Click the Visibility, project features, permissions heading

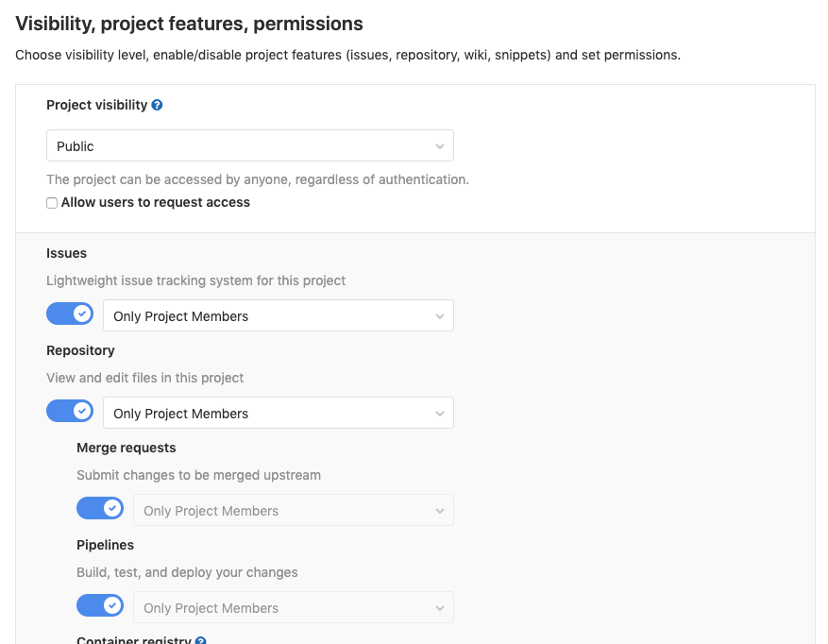tap(189, 24)
